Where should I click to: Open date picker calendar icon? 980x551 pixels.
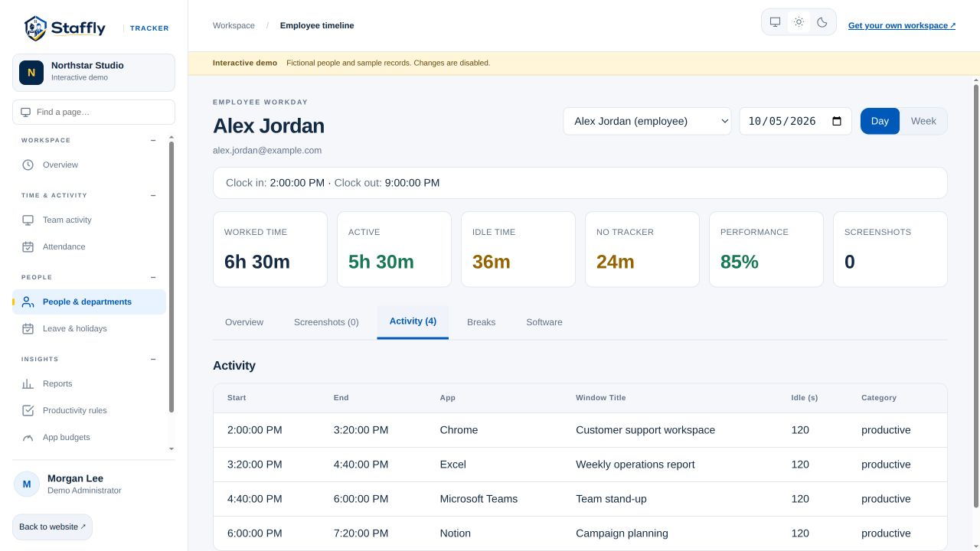pos(837,121)
